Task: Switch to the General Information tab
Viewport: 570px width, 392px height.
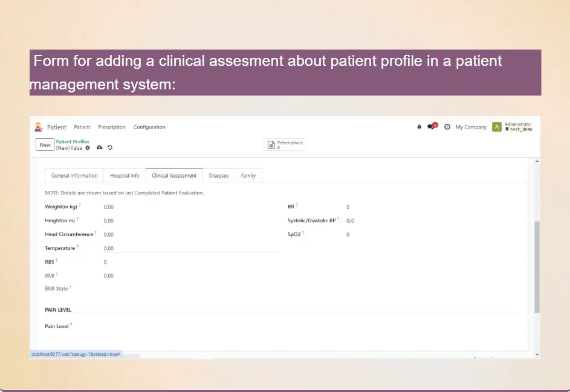Action: 74,176
